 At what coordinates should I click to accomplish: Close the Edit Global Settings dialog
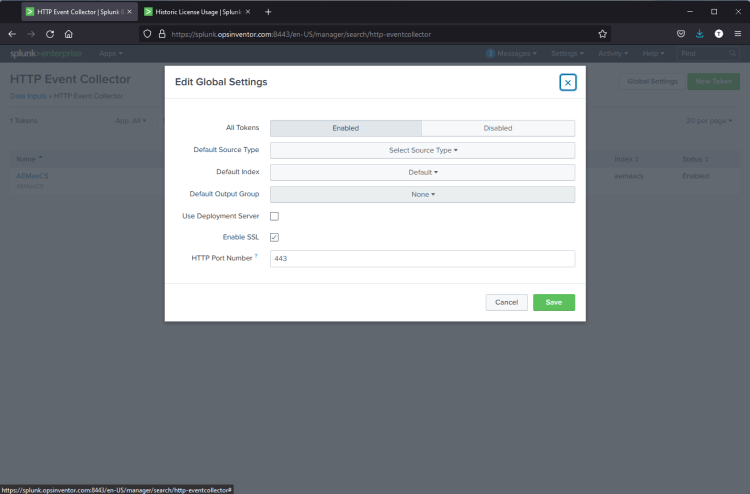[568, 82]
